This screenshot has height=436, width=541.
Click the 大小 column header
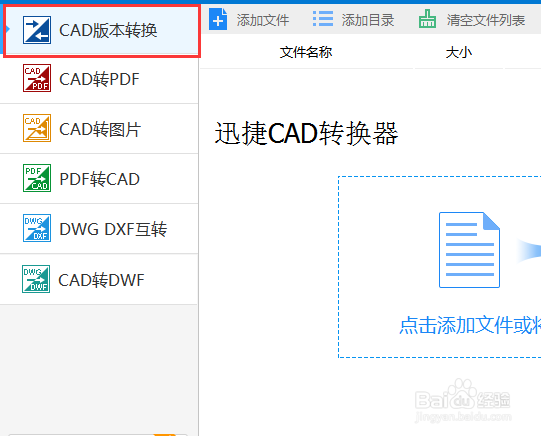(x=459, y=53)
